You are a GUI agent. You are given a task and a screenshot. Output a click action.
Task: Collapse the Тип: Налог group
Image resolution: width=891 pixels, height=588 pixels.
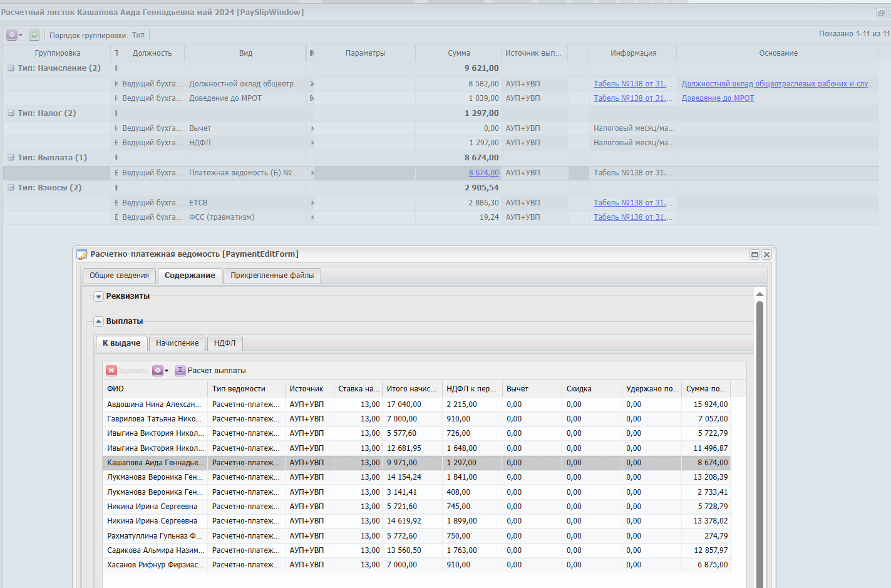coord(11,113)
